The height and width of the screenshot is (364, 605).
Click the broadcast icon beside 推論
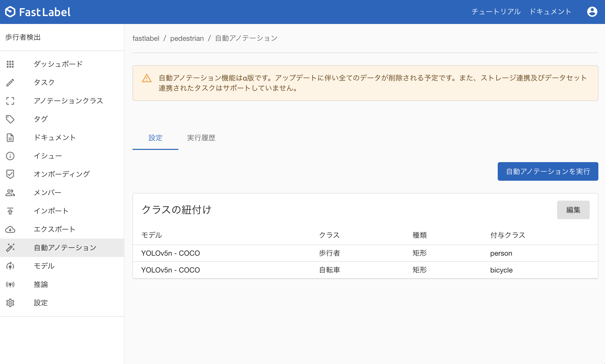tap(10, 284)
